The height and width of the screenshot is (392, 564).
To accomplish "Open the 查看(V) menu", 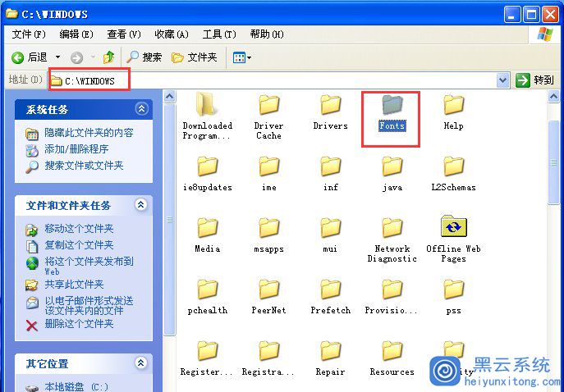I will [x=124, y=34].
